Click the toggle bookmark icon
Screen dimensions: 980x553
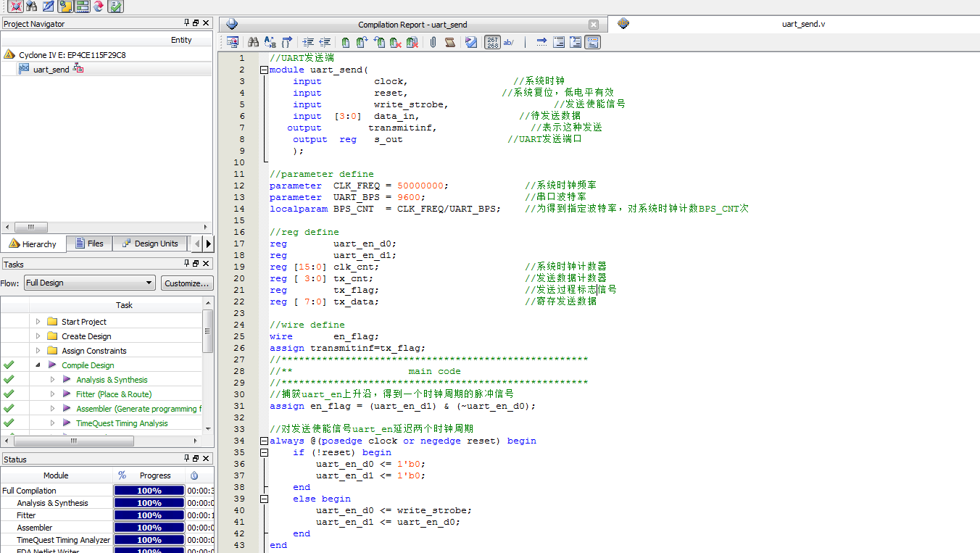pos(346,43)
